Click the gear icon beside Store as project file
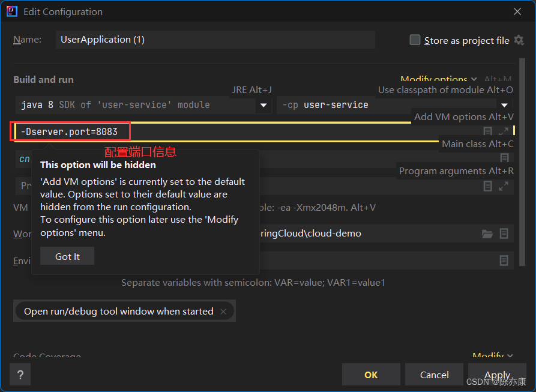Image resolution: width=536 pixels, height=392 pixels. click(x=519, y=40)
